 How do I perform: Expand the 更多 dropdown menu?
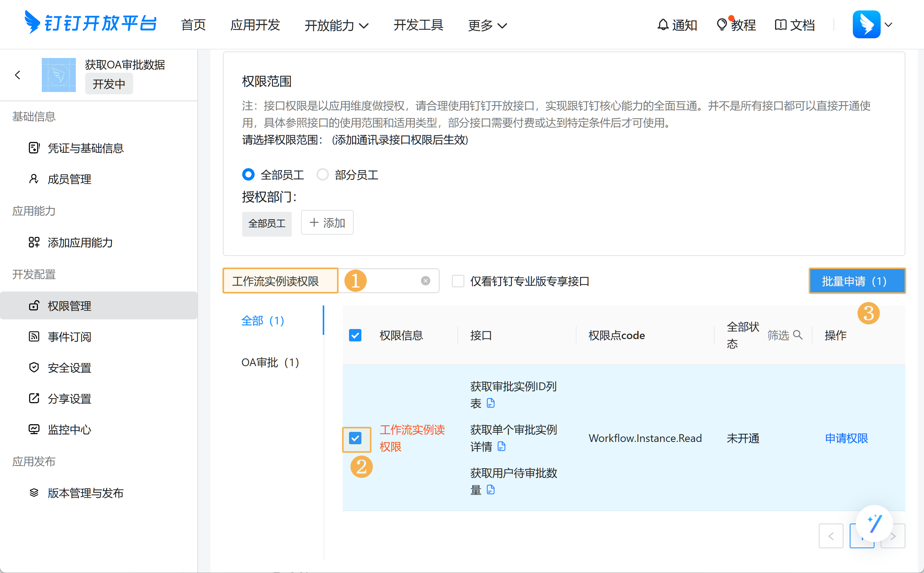[487, 26]
